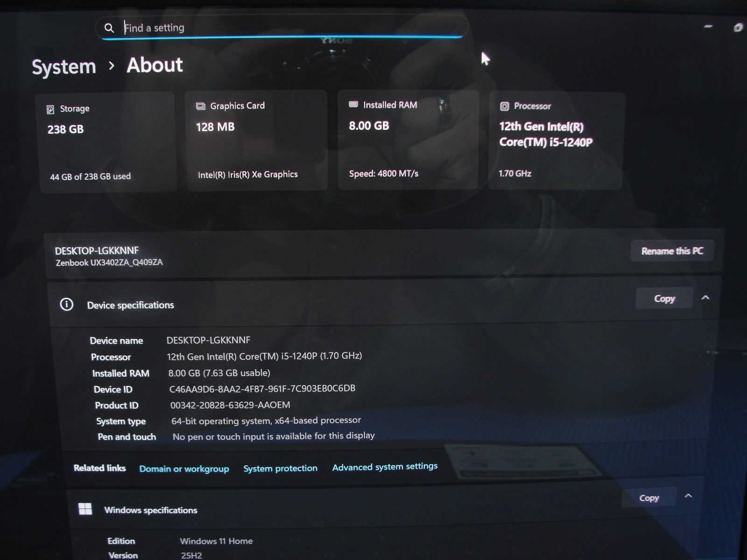Open the System protection link
This screenshot has width=747, height=560.
(x=280, y=468)
